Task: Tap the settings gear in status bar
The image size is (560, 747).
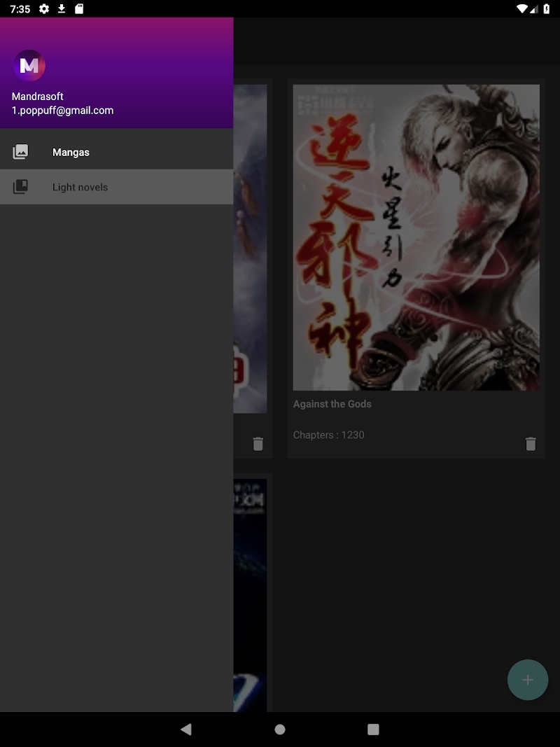Action: (x=44, y=8)
